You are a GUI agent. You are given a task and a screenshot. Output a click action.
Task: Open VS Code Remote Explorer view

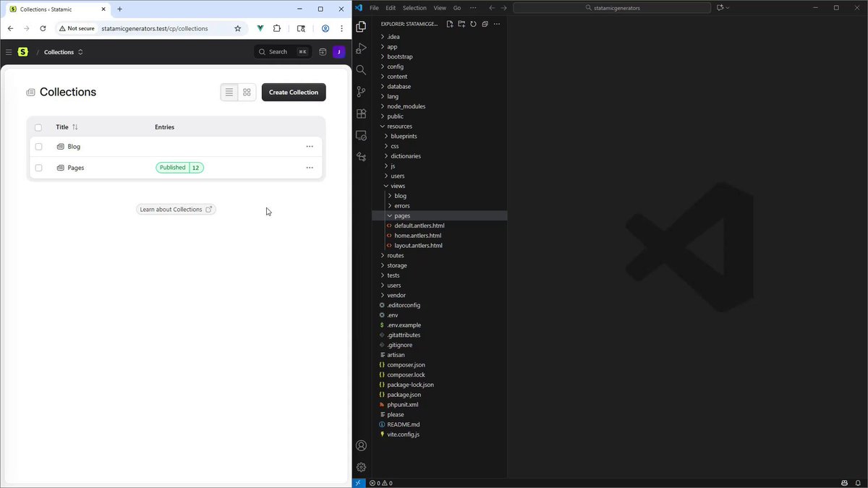point(361,135)
